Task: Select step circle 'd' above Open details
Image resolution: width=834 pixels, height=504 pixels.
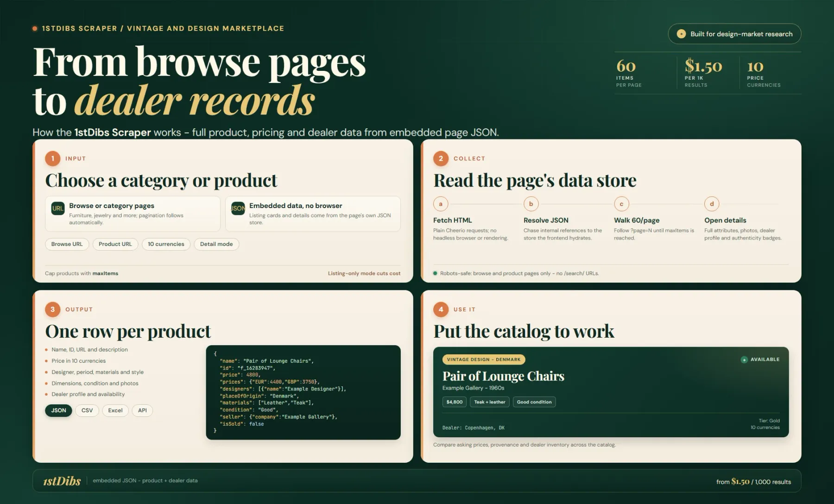Action: (x=712, y=204)
